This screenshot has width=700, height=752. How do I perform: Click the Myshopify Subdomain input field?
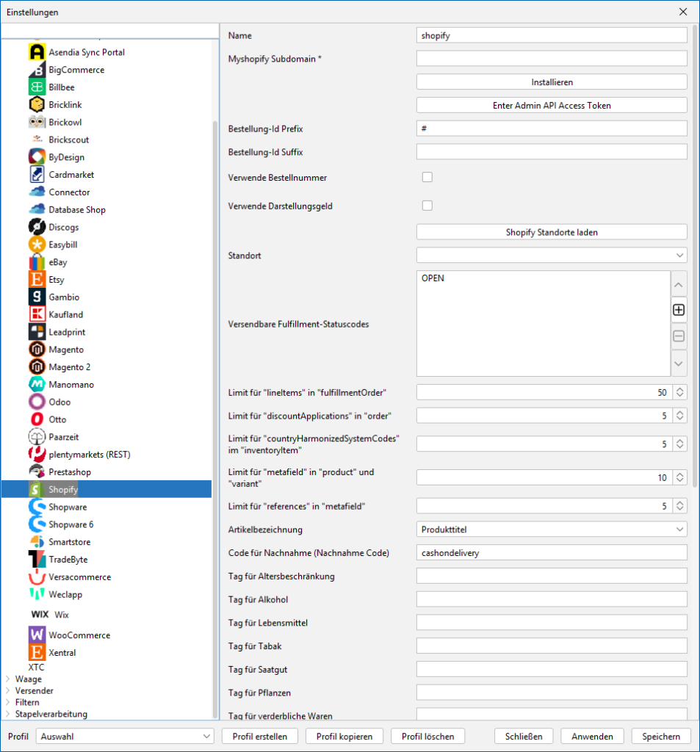tap(552, 59)
